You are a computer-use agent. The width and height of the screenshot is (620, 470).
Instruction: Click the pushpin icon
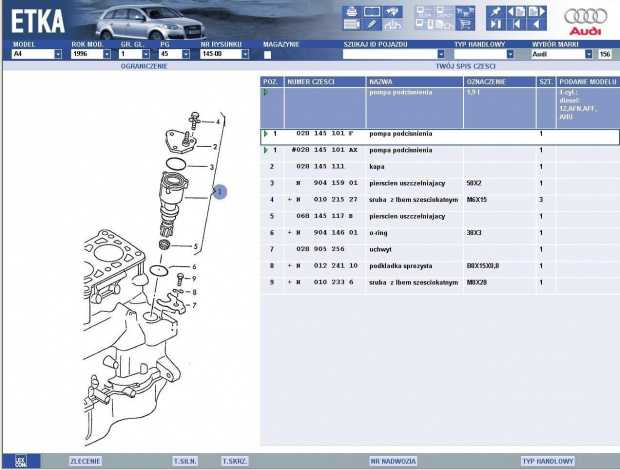pyautogui.click(x=496, y=12)
